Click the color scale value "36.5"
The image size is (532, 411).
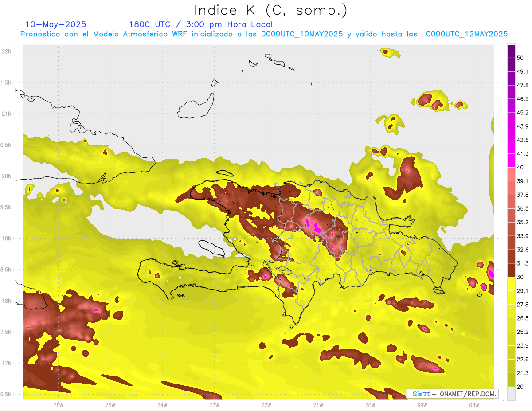tap(523, 208)
